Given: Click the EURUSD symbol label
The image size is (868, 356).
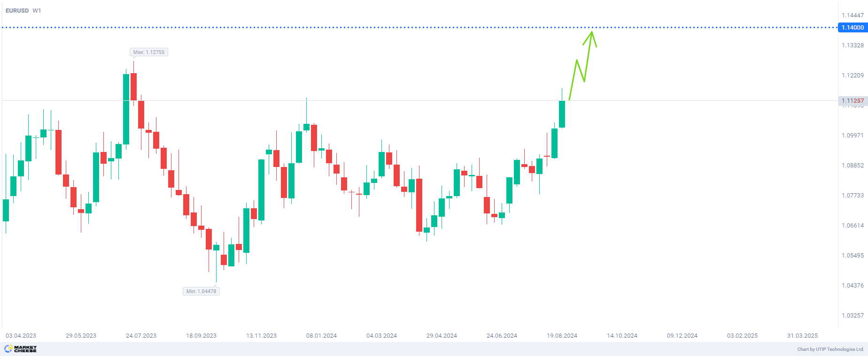Looking at the screenshot, I should (17, 10).
